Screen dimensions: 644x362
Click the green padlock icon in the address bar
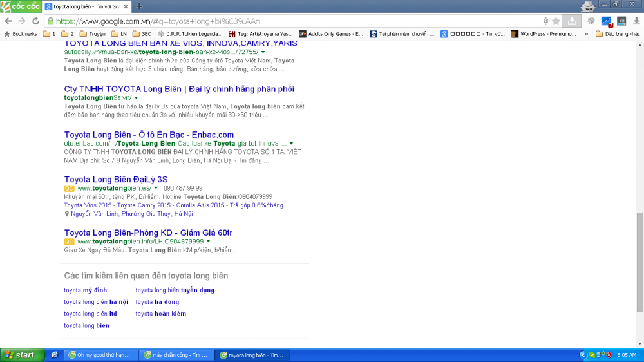coord(50,21)
